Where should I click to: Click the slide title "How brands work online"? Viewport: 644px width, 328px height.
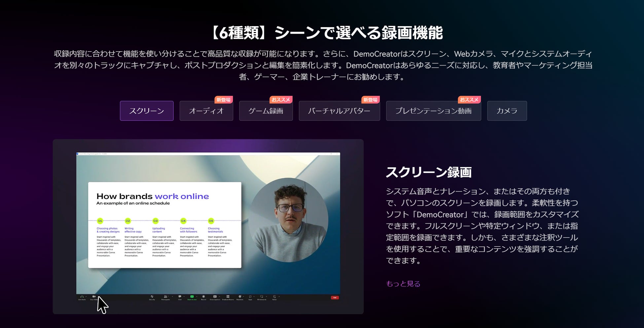point(153,196)
